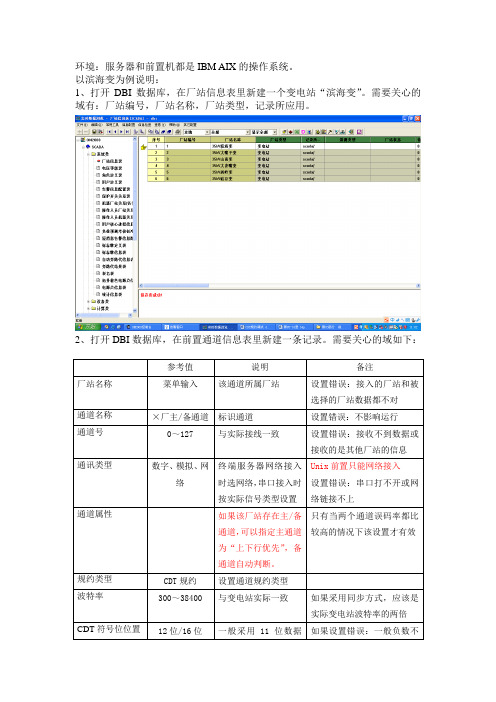This screenshot has height=702, width=496.
Task: Click the 设备类 folder icon
Action: pyautogui.click(x=94, y=301)
